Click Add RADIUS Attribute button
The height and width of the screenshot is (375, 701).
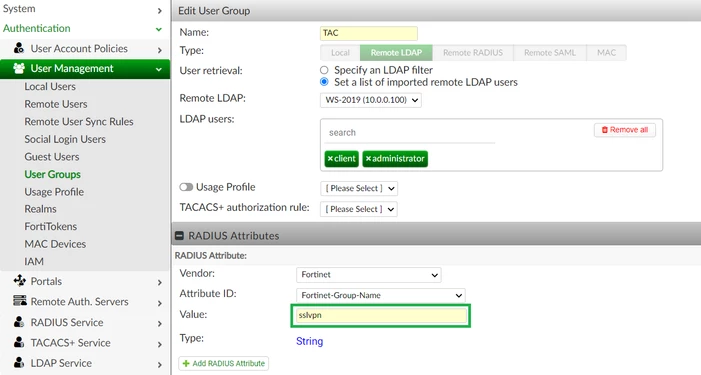(x=224, y=363)
